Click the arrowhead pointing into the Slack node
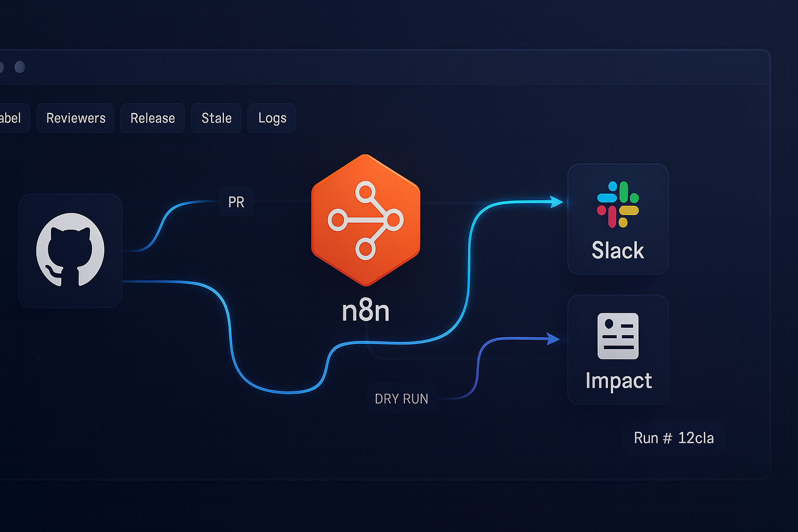Image resolution: width=798 pixels, height=532 pixels. pos(556,202)
